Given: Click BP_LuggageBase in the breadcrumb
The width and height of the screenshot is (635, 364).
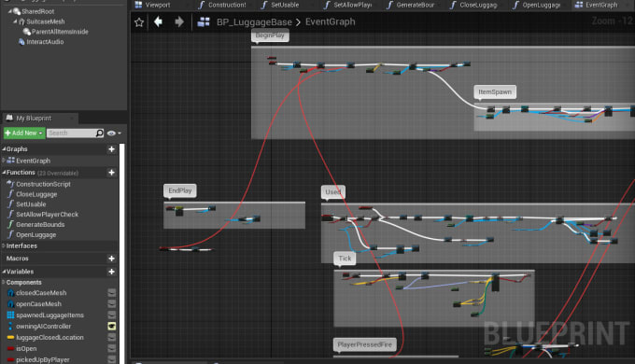Looking at the screenshot, I should coord(254,22).
